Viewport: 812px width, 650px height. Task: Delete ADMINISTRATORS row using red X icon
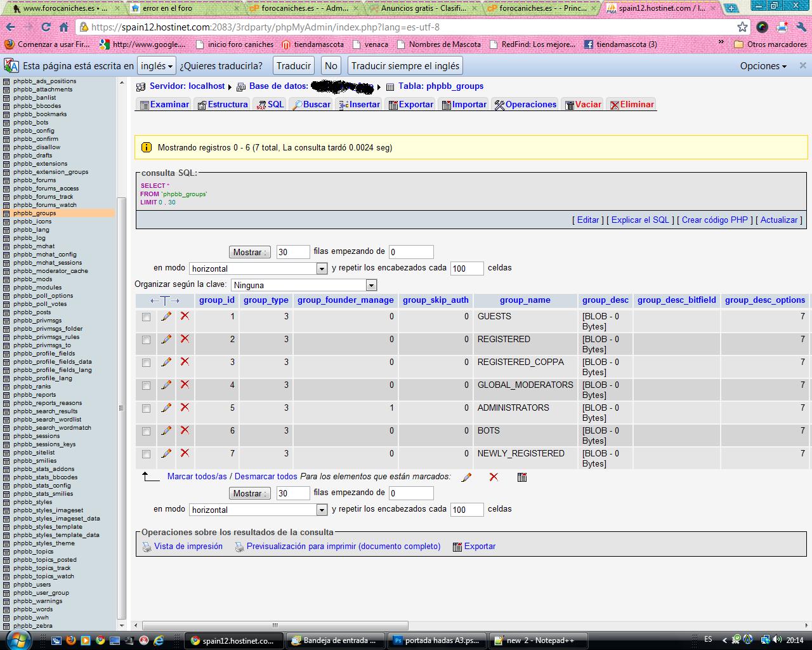pos(185,408)
